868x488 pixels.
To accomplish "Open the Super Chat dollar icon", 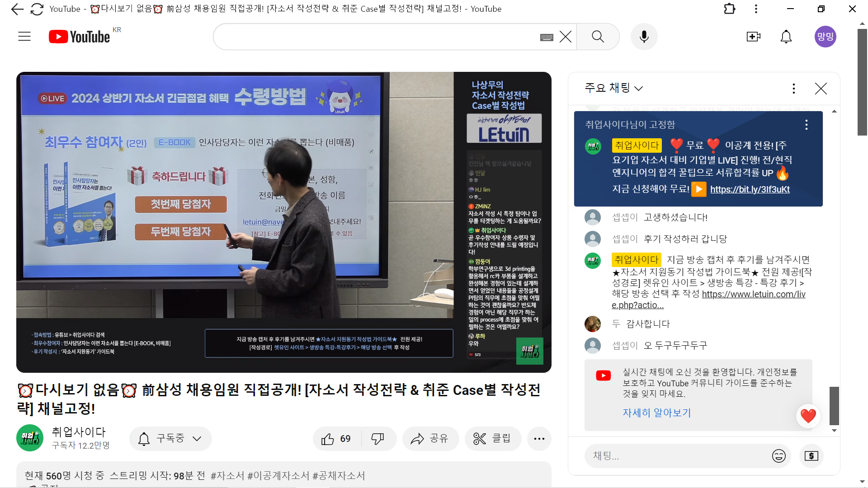I will 811,456.
